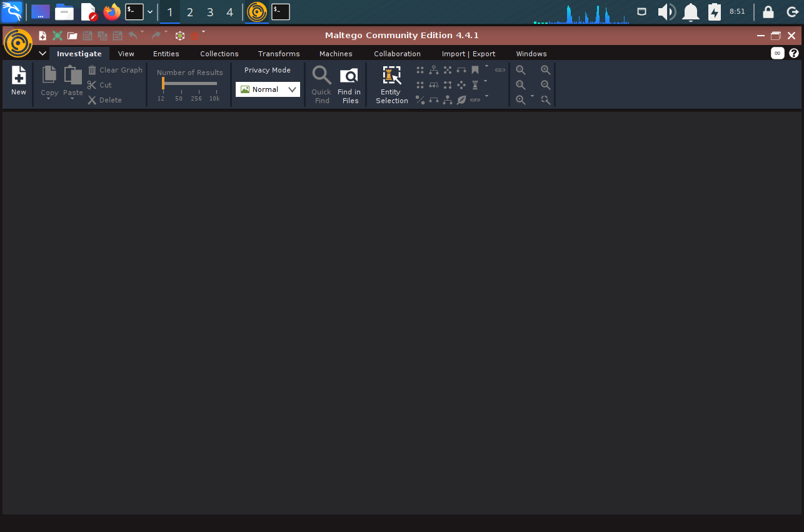Click the Save floppy disk icon
804x532 pixels.
(88, 36)
